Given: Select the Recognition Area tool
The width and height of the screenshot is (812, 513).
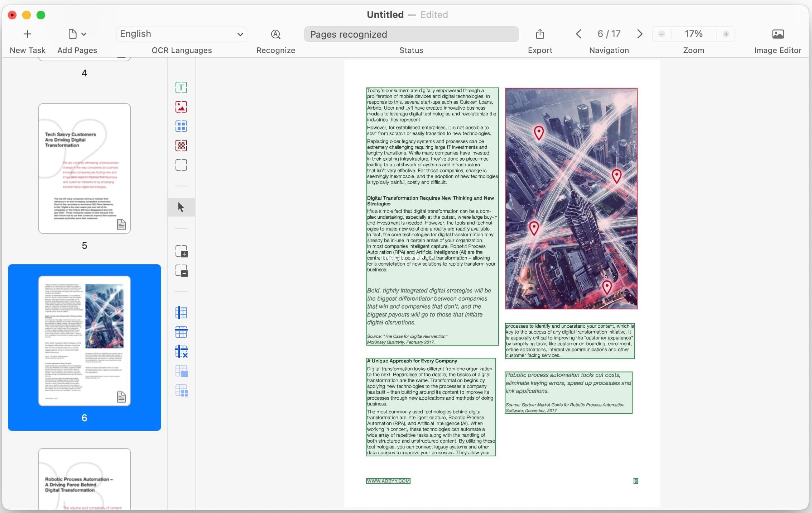Looking at the screenshot, I should pyautogui.click(x=181, y=165).
